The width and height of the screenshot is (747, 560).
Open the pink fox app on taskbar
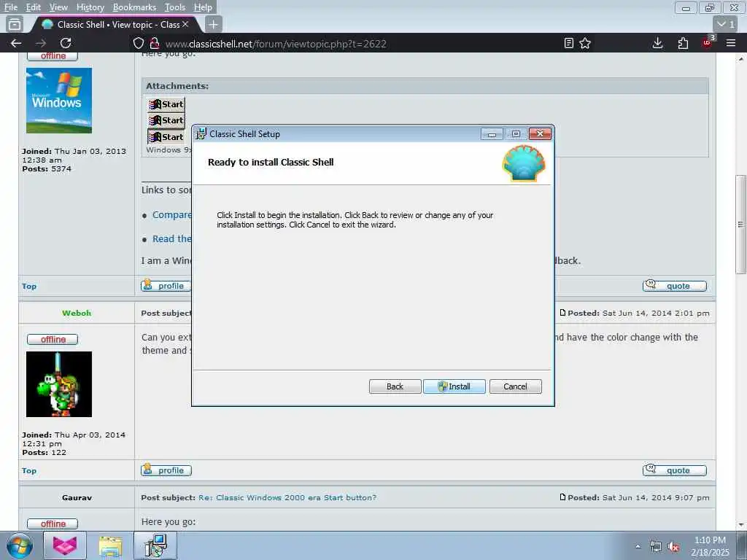[65, 545]
